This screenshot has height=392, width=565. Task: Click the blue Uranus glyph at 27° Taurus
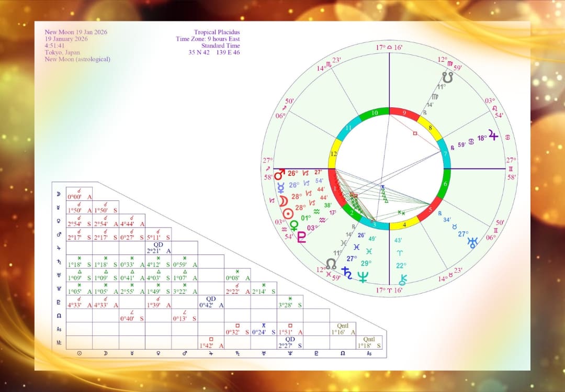tap(472, 242)
